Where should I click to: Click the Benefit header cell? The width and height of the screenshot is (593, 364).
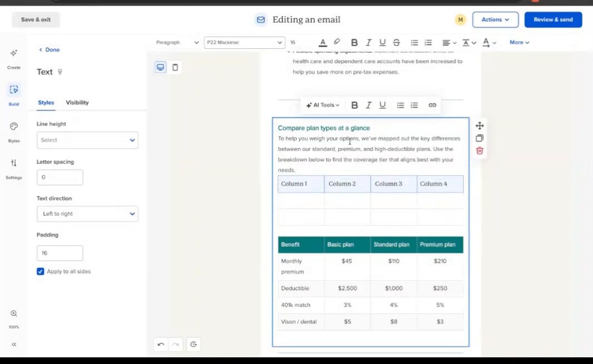pyautogui.click(x=301, y=245)
